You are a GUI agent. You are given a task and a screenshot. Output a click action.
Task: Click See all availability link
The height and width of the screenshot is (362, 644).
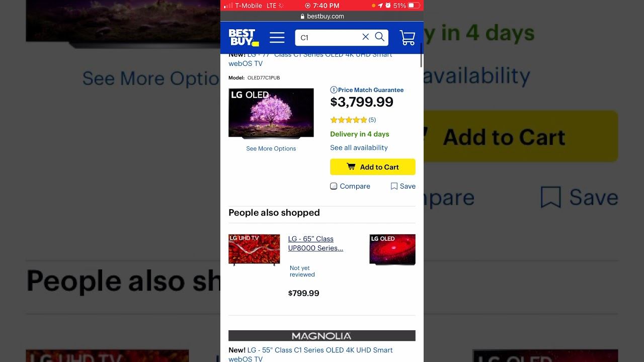pyautogui.click(x=359, y=148)
